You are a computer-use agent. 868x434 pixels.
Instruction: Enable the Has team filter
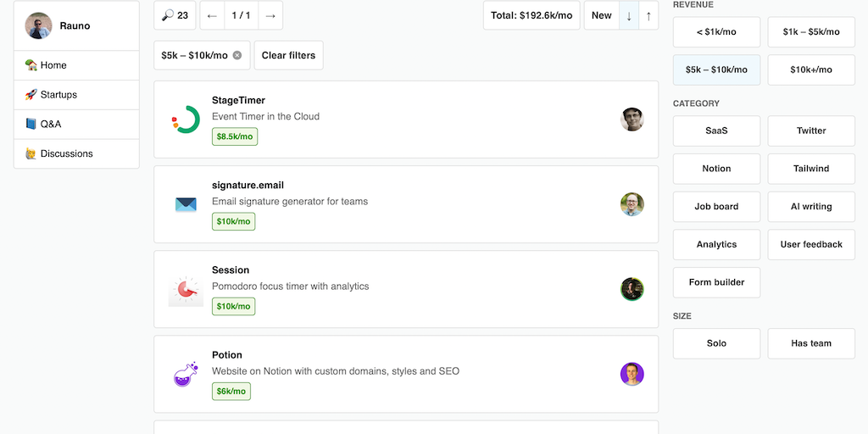[811, 343]
